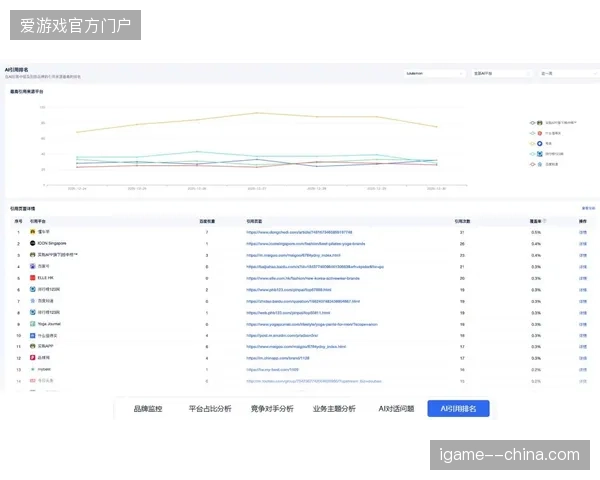Toggle the yellow third legend series
The width and height of the screenshot is (600, 480).
coord(541,144)
